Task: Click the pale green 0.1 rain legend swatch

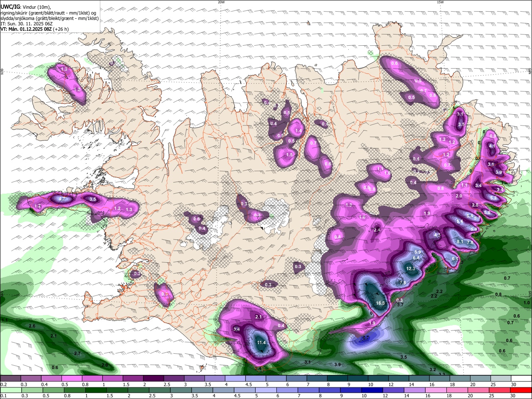Action: (11, 390)
